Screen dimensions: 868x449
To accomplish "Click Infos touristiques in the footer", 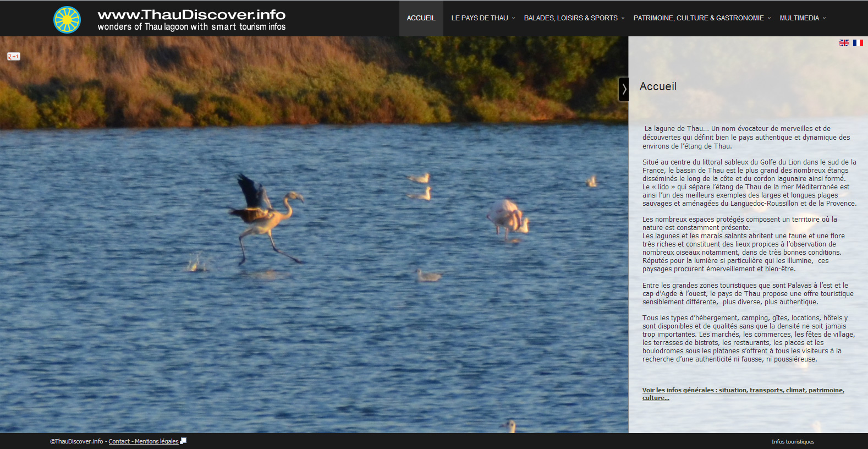I will pyautogui.click(x=793, y=441).
